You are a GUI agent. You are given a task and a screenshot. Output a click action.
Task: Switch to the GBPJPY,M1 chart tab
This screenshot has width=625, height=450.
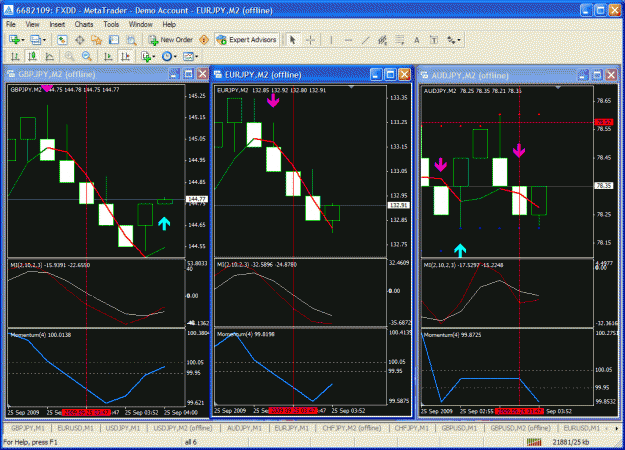28,428
